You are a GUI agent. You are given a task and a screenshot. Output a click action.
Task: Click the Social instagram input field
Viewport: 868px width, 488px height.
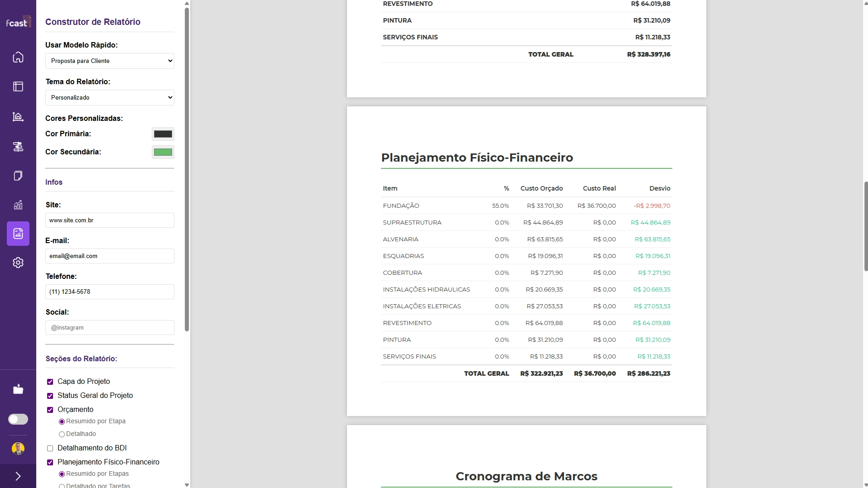coord(110,327)
